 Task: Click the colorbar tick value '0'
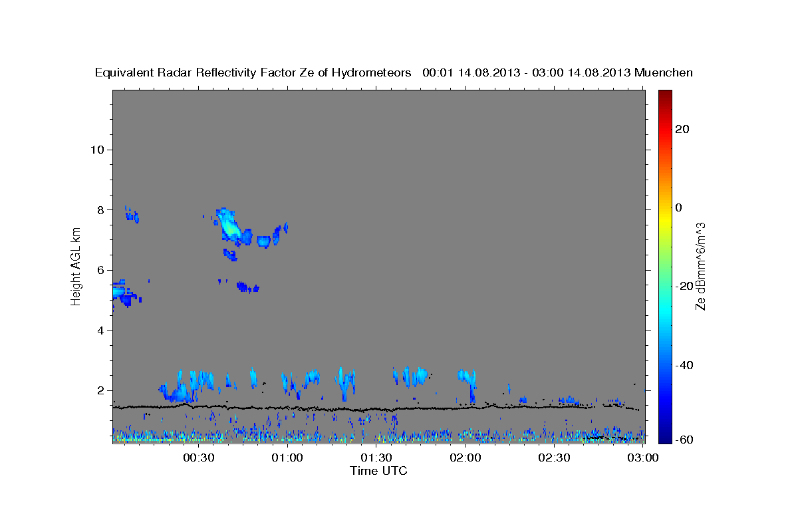[679, 207]
